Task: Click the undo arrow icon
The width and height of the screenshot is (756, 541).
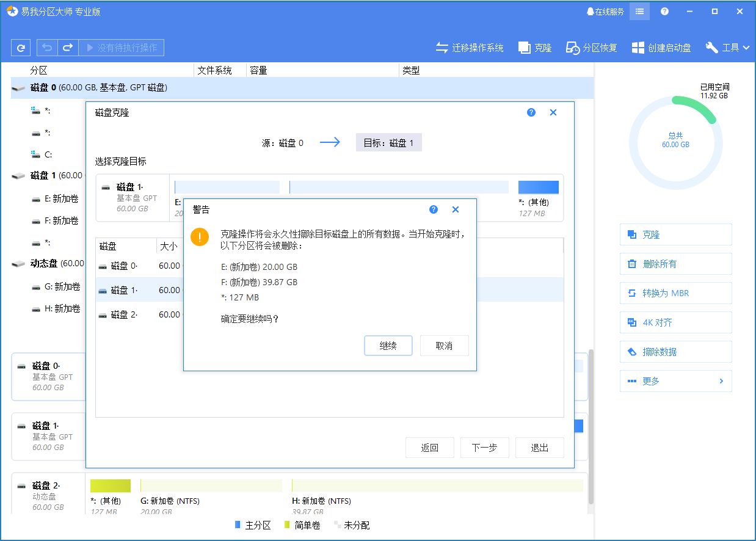Action: pyautogui.click(x=47, y=47)
